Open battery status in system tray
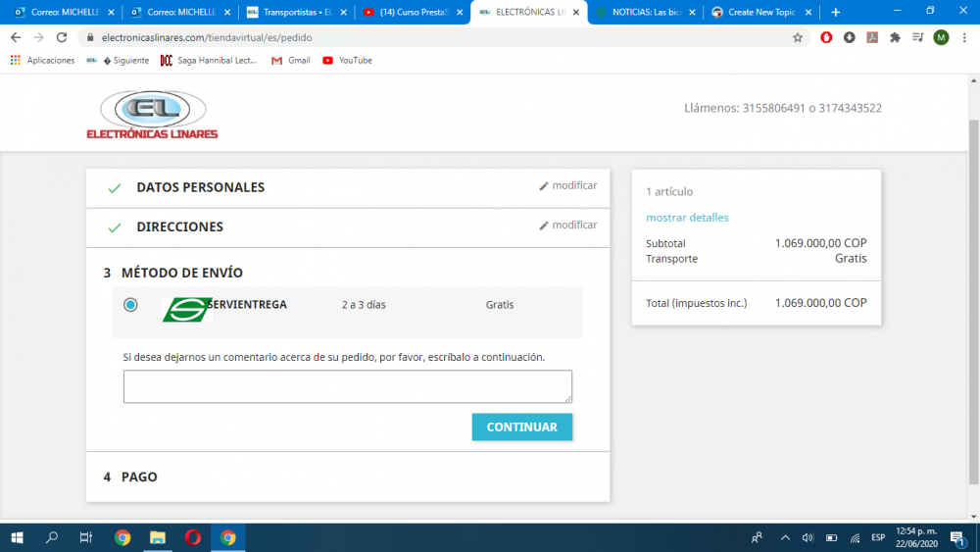Viewport: 980px width, 552px height. point(831,537)
